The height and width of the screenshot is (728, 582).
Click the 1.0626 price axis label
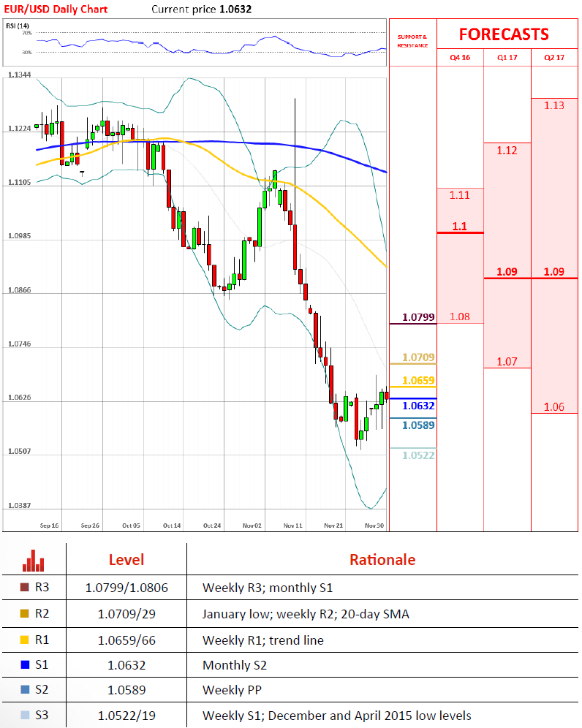pos(20,398)
